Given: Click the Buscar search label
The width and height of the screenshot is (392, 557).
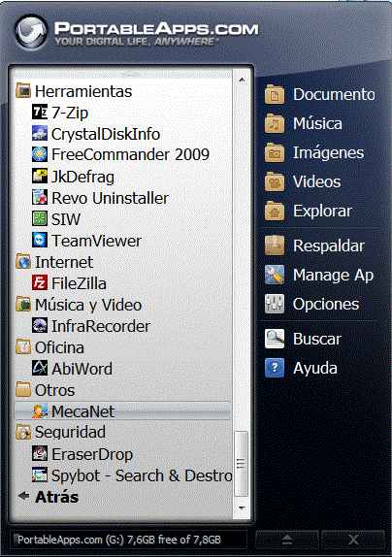Looking at the screenshot, I should [317, 339].
